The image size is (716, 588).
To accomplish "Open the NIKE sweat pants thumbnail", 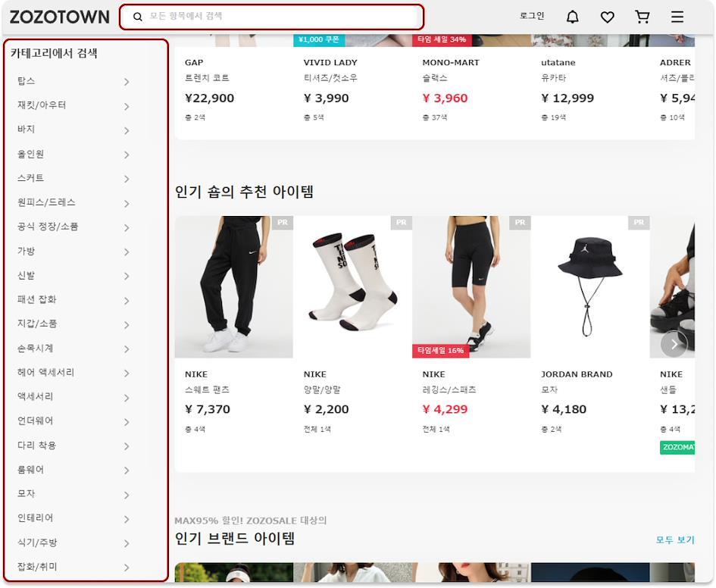I will click(x=234, y=286).
